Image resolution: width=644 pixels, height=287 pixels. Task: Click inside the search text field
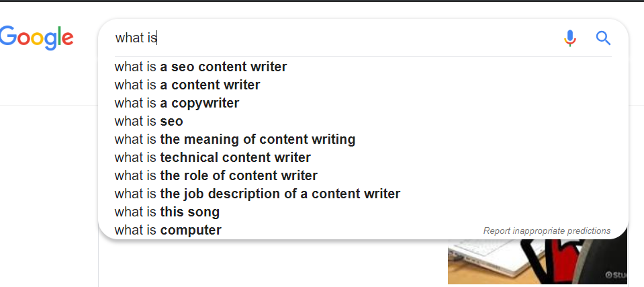336,38
